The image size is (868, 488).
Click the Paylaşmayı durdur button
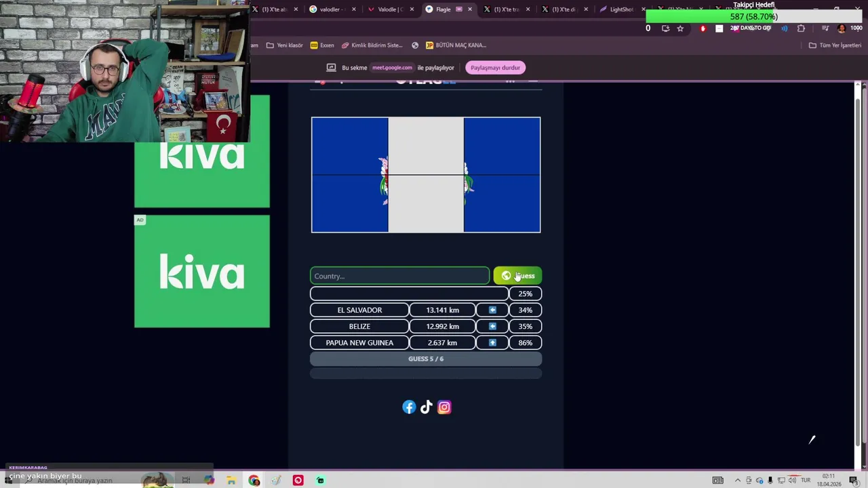click(495, 67)
